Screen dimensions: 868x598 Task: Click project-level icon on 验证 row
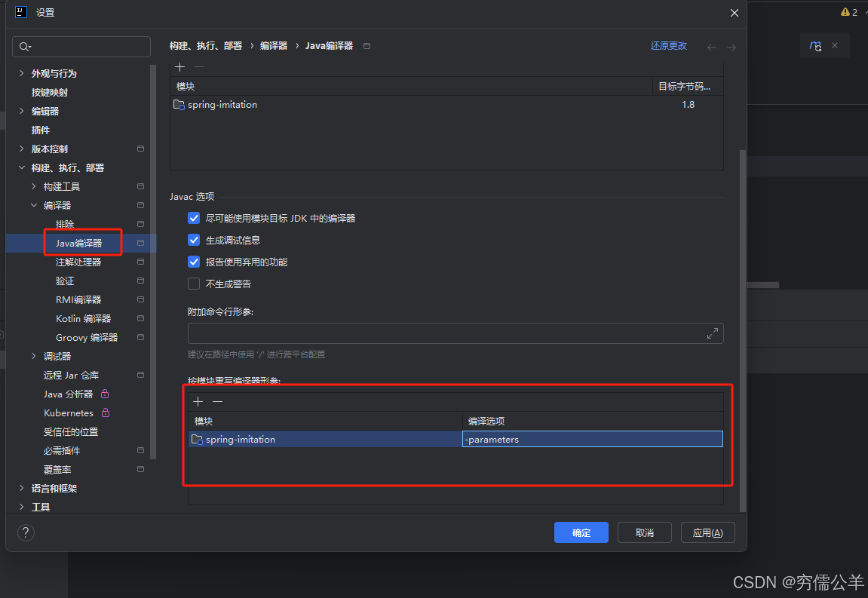point(140,281)
